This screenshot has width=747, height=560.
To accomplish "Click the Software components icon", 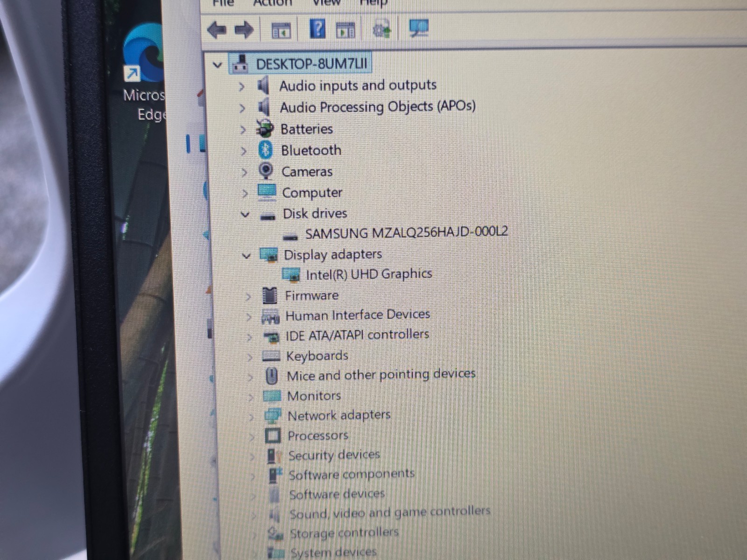I will point(275,476).
